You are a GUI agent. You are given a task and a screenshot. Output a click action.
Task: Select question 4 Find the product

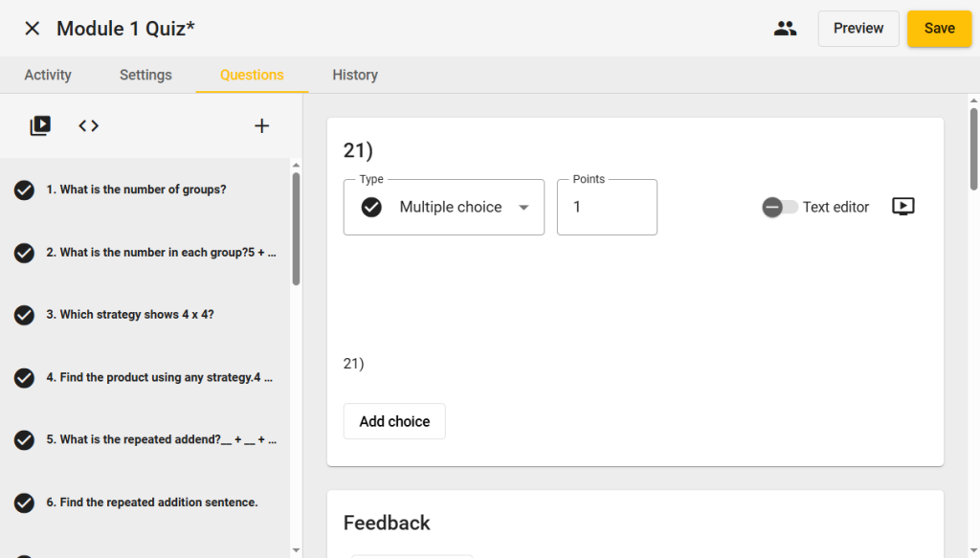point(160,377)
